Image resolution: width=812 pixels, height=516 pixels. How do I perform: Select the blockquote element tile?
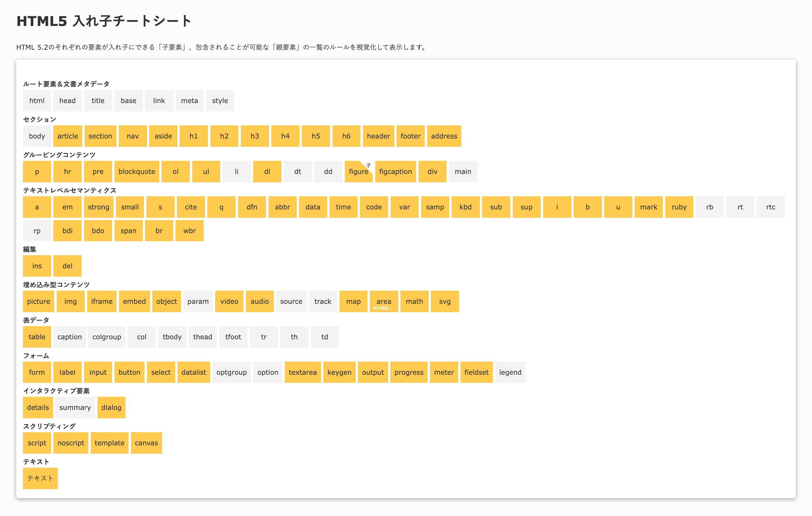[x=137, y=171]
